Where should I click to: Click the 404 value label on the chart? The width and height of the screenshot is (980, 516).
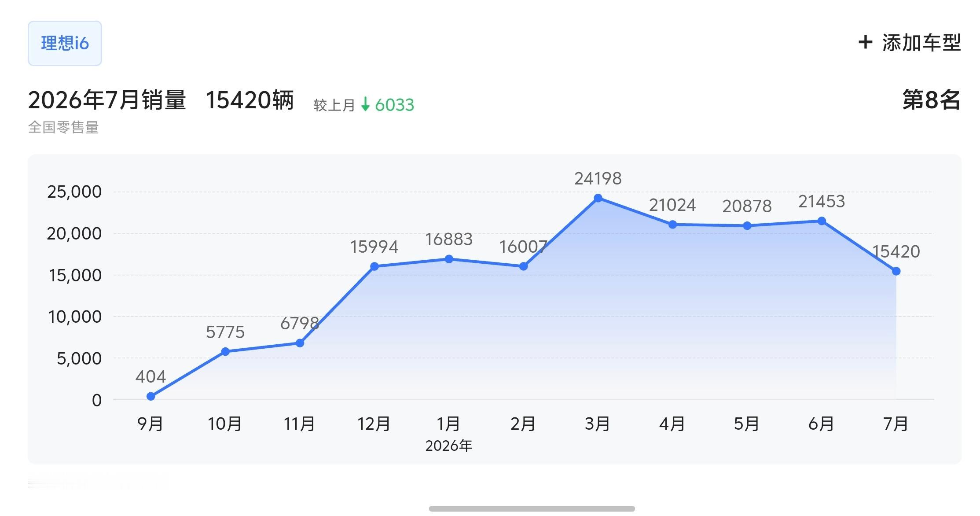pos(150,376)
